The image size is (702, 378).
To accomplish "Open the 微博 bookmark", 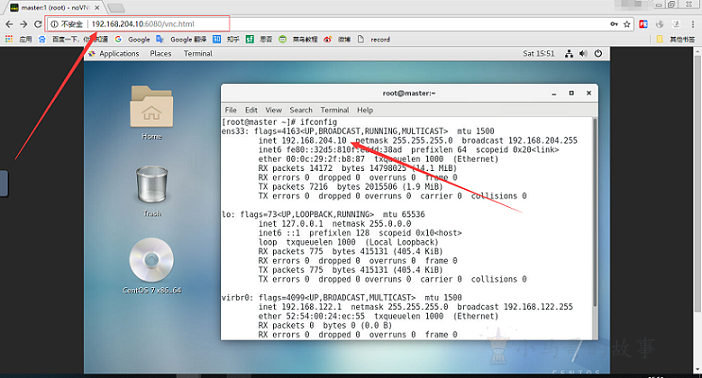I will point(337,39).
